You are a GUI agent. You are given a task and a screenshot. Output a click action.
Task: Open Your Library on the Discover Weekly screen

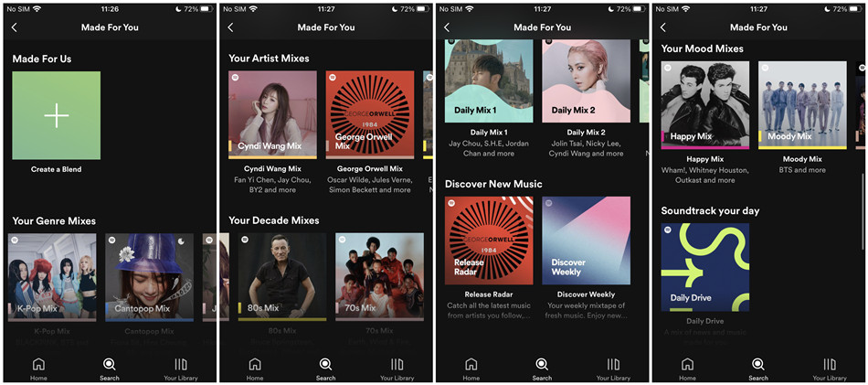(613, 369)
